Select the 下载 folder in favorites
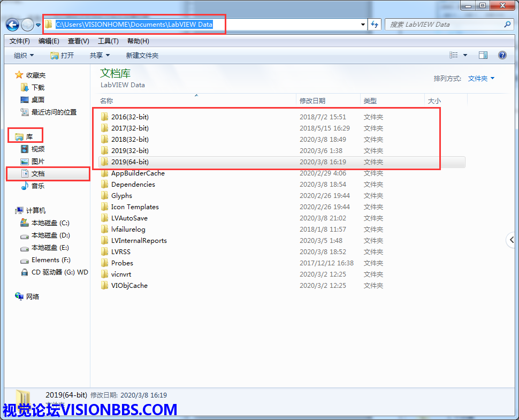This screenshot has height=420, width=519. [x=37, y=87]
